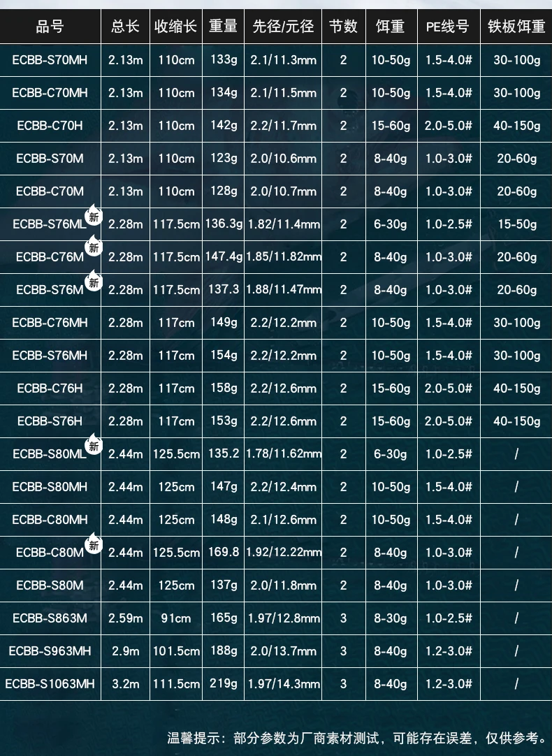Click the 铁板饵重 column header
The height and width of the screenshot is (756, 552).
point(516,27)
